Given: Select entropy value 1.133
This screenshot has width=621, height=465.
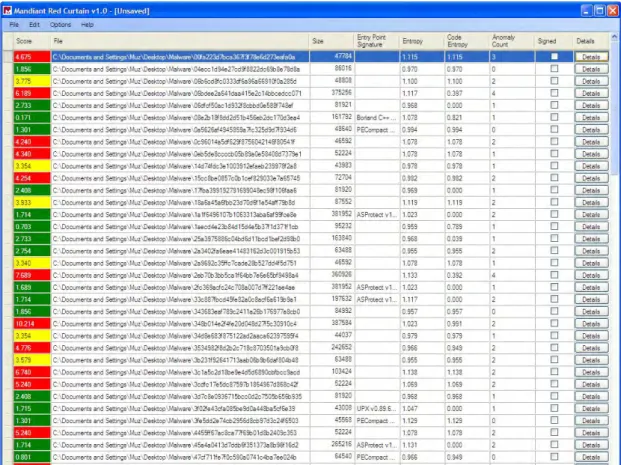Looking at the screenshot, I should pos(410,275).
